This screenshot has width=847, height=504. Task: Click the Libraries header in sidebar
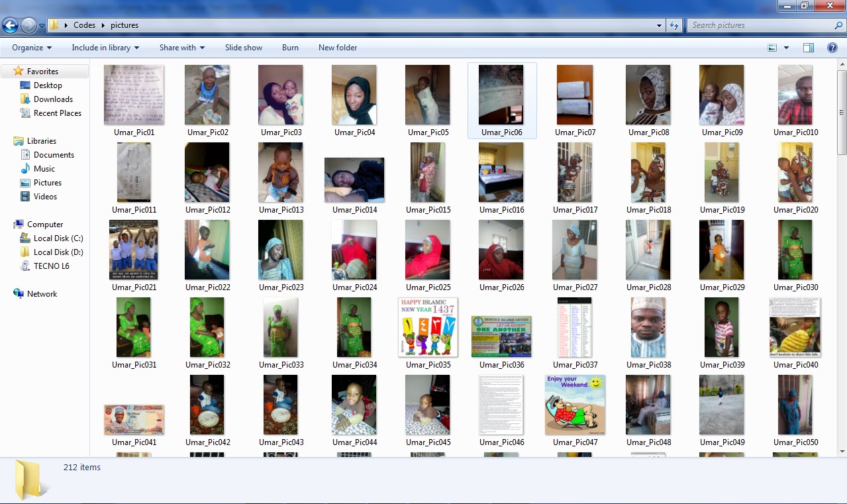pos(35,141)
